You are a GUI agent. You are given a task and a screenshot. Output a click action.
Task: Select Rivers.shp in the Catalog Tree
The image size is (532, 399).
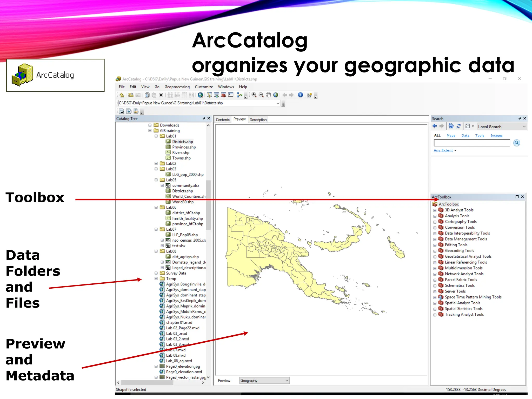click(x=181, y=153)
